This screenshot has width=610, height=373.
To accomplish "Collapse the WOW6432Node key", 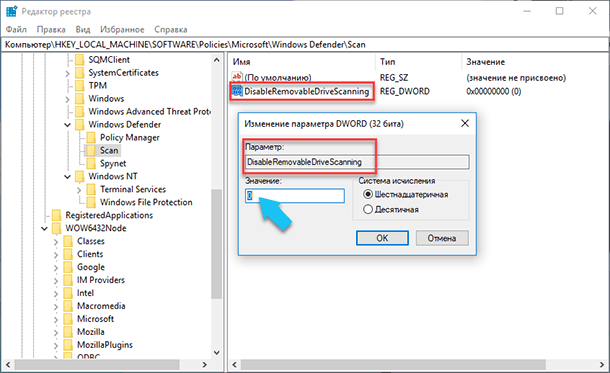I will 44,228.
